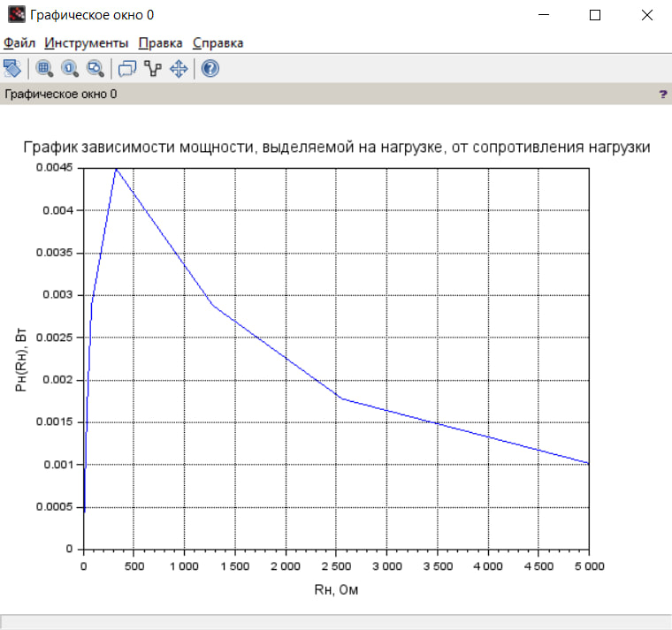The width and height of the screenshot is (672, 630).
Task: Click the x-axis tick '3 000'
Action: coord(387,566)
